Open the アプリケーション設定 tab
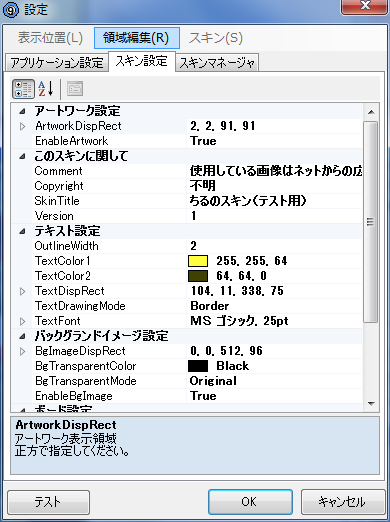 [x=57, y=63]
